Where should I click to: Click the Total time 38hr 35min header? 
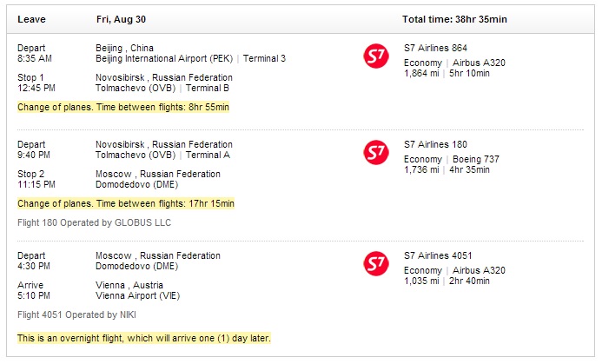tap(454, 20)
